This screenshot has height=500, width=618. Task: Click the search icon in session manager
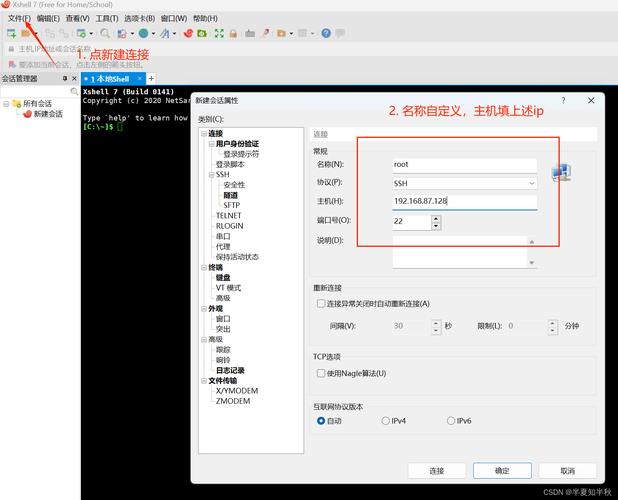point(74,91)
